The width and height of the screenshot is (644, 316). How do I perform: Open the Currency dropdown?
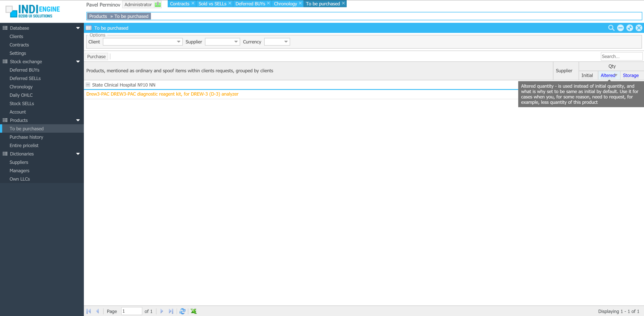point(286,42)
